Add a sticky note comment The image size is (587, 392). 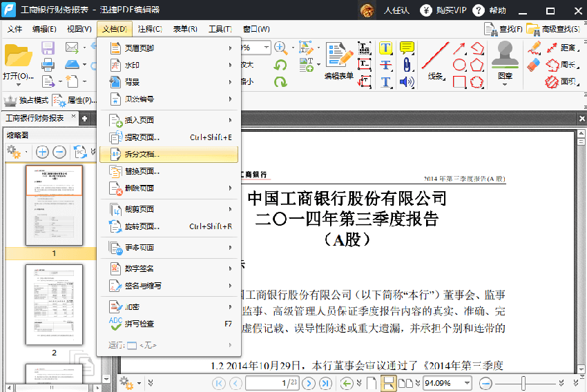point(407,48)
